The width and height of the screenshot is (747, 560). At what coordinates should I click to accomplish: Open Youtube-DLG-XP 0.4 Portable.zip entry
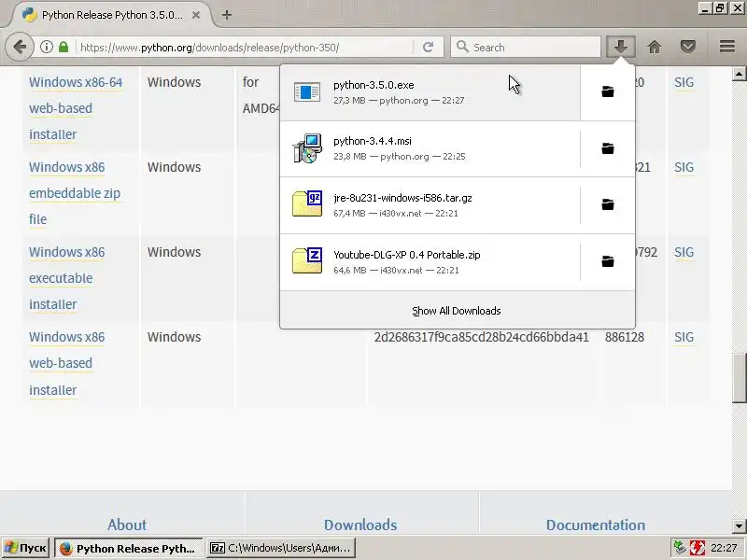430,261
